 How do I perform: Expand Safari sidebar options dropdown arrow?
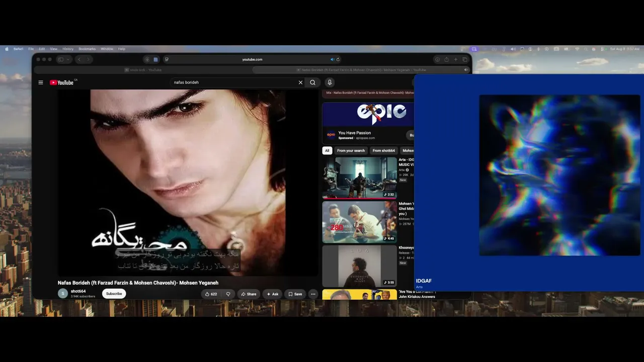(68, 59)
